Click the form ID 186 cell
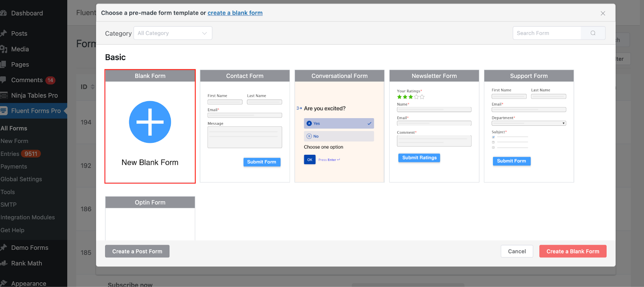Viewport: 644px width, 287px height. coord(86,209)
